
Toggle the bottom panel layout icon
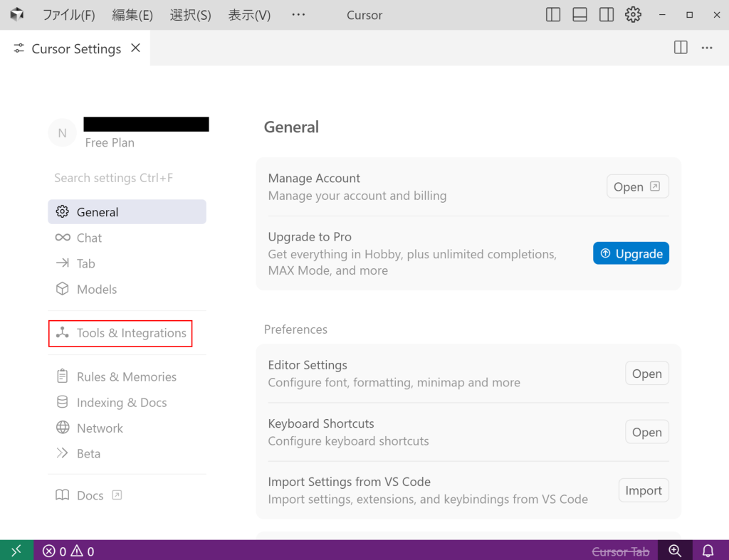point(579,15)
